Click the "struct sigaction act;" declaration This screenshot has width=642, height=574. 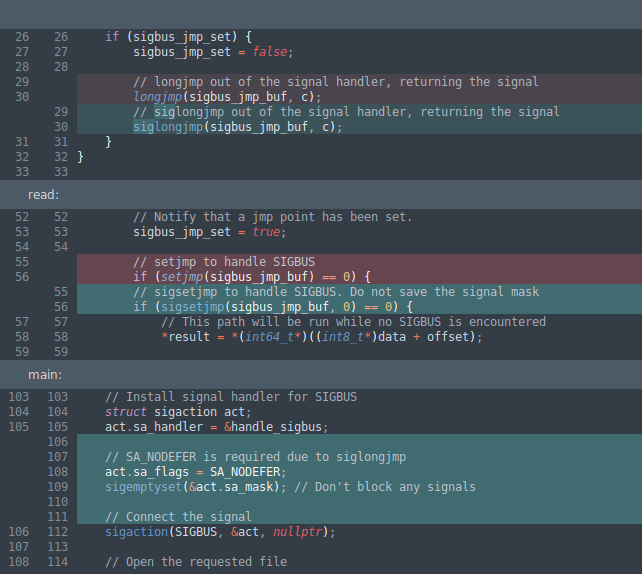(178, 412)
